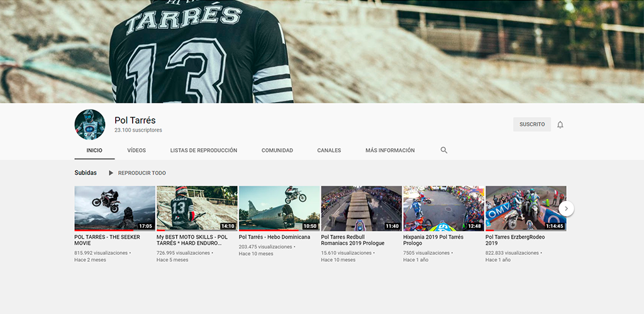Viewport: 644px width, 314px height.
Task: Toggle the SUSCRITO subscription button
Action: click(532, 124)
